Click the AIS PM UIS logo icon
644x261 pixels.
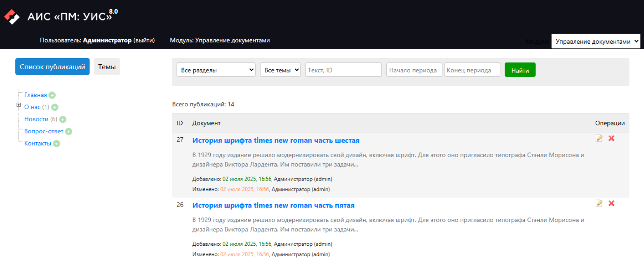12,16
